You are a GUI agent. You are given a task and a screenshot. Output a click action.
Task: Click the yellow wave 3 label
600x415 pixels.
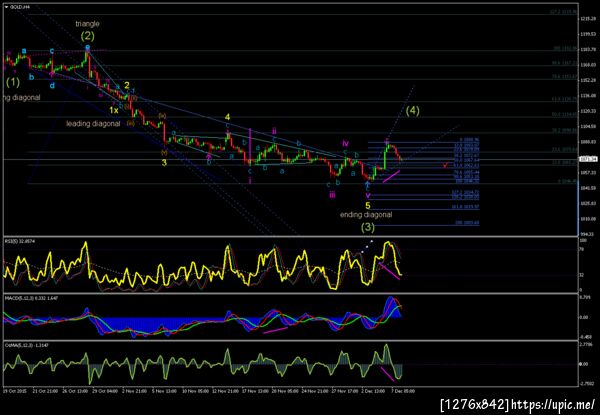[x=164, y=163]
